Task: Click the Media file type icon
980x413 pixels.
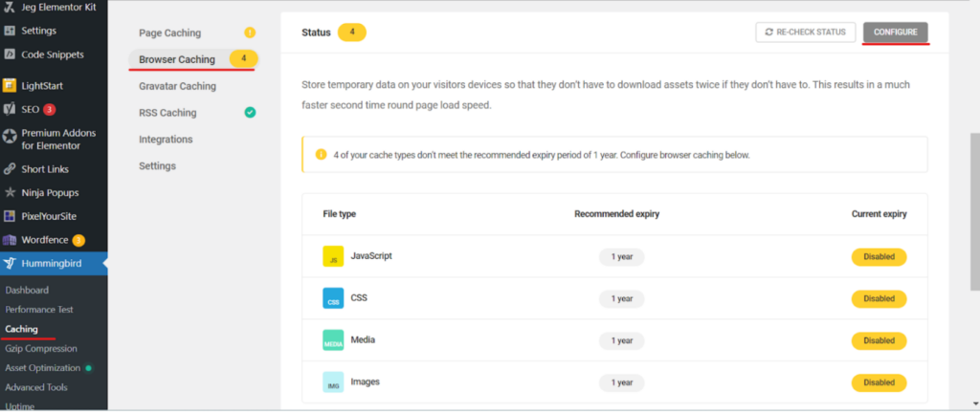Action: coord(333,340)
